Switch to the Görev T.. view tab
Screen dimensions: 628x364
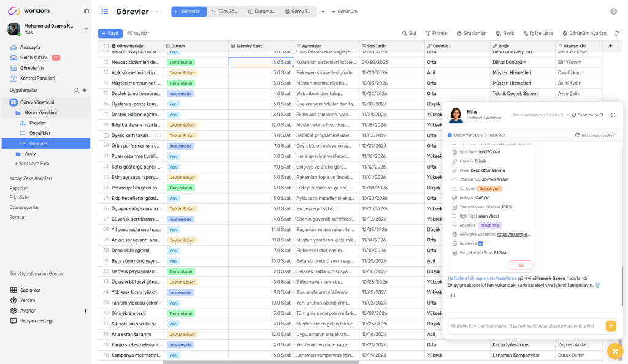click(x=298, y=12)
